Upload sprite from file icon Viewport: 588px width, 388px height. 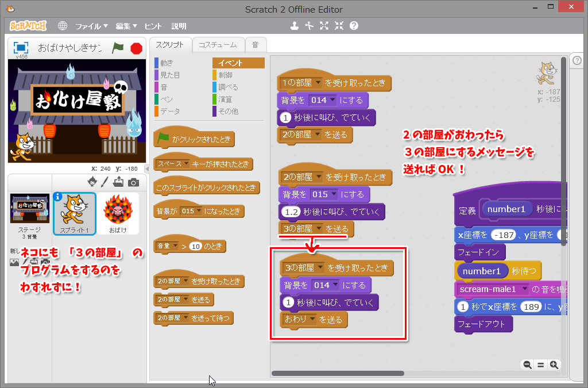pos(118,182)
